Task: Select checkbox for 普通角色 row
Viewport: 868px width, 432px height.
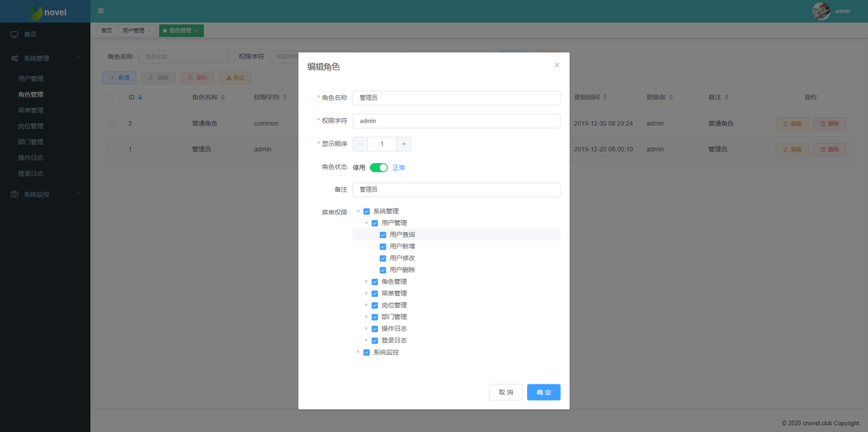Action: [111, 123]
